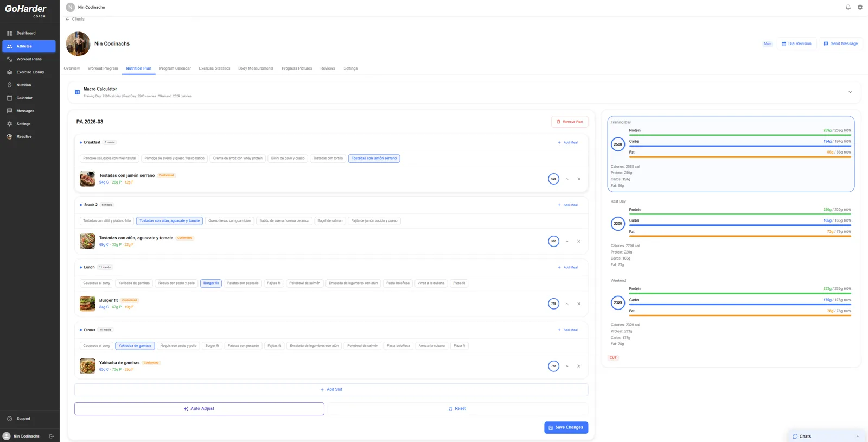Select Bikini de pavo y queso breakfast option
Image resolution: width=868 pixels, height=442 pixels.
pos(288,159)
